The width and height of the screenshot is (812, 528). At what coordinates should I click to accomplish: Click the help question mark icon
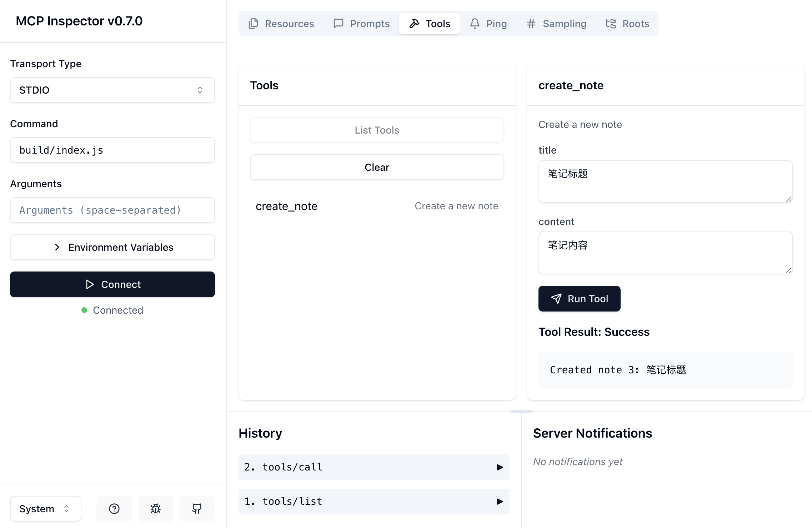tap(114, 508)
